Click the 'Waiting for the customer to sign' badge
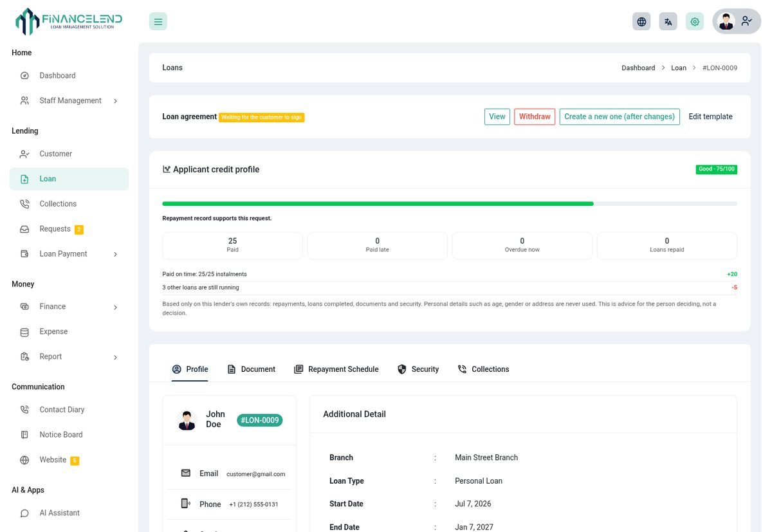This screenshot has height=532, width=772. [x=262, y=117]
